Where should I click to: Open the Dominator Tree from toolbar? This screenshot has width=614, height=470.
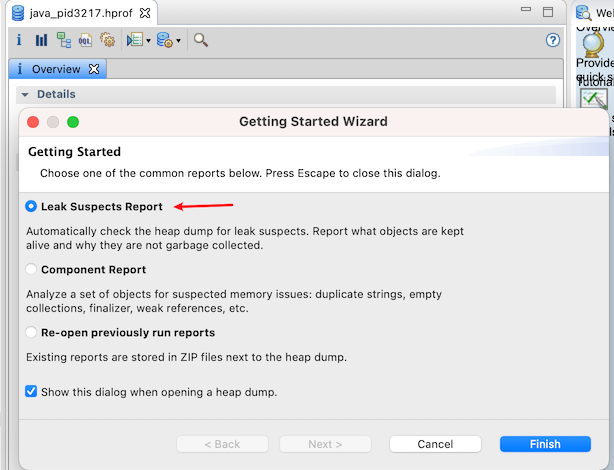pos(63,40)
